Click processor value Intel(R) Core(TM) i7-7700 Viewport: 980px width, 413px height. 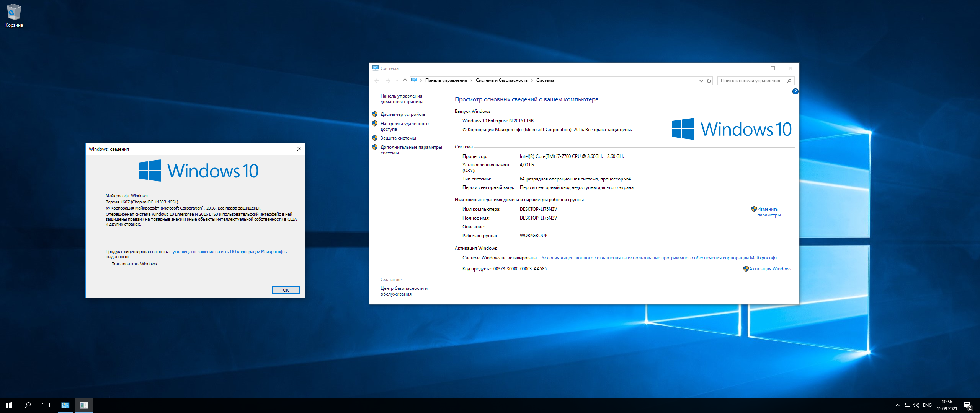[x=572, y=156]
